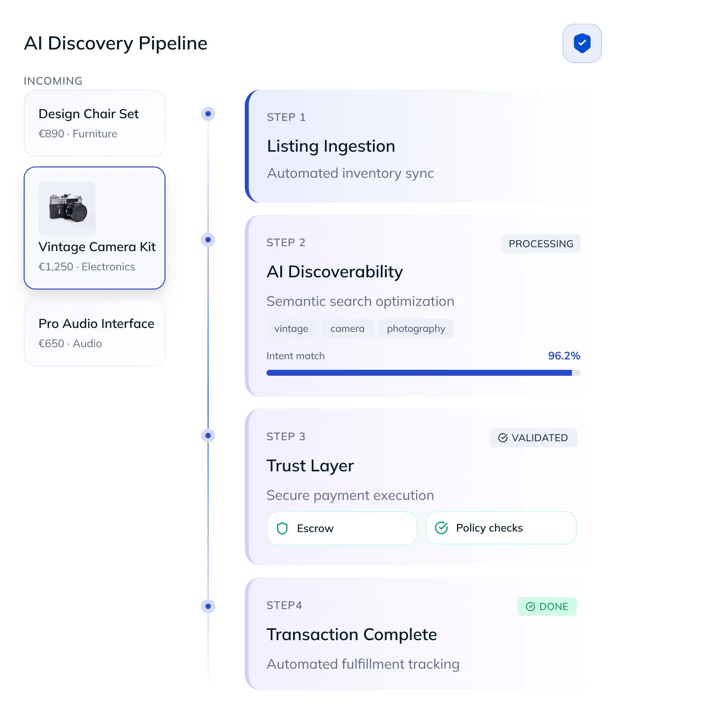Image resolution: width=728 pixels, height=714 pixels.
Task: Click the 'STEP4' label
Action: click(284, 605)
